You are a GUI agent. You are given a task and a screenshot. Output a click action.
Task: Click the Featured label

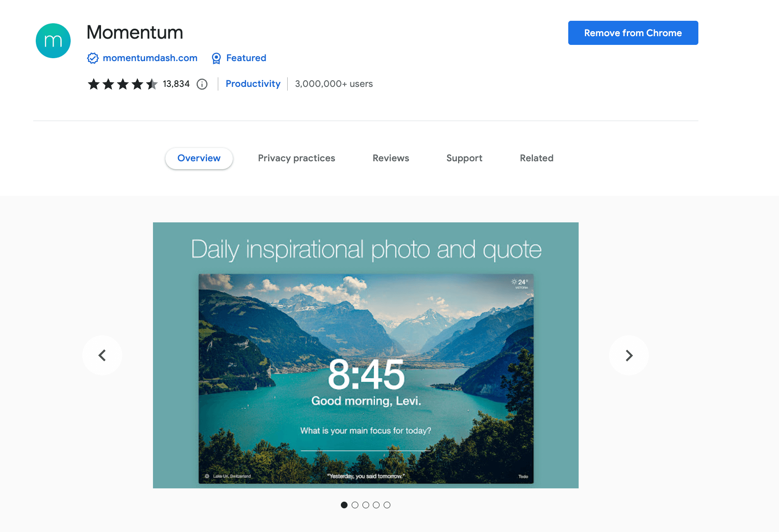coord(246,58)
